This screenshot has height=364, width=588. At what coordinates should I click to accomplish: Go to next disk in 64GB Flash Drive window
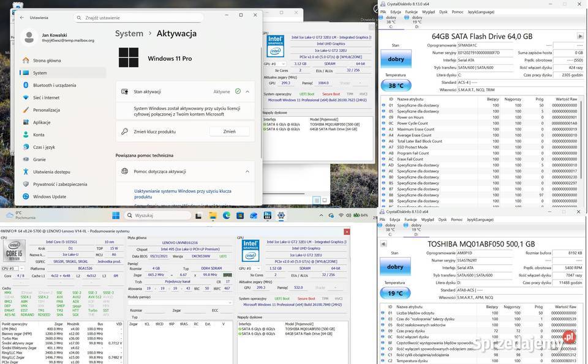pos(580,36)
